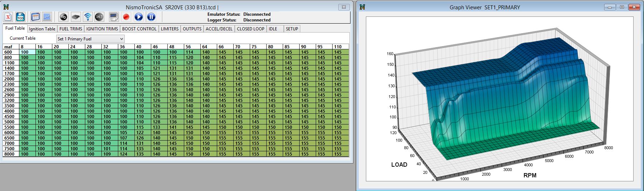Select cell '124' in the 8000 row

[x=126, y=154]
